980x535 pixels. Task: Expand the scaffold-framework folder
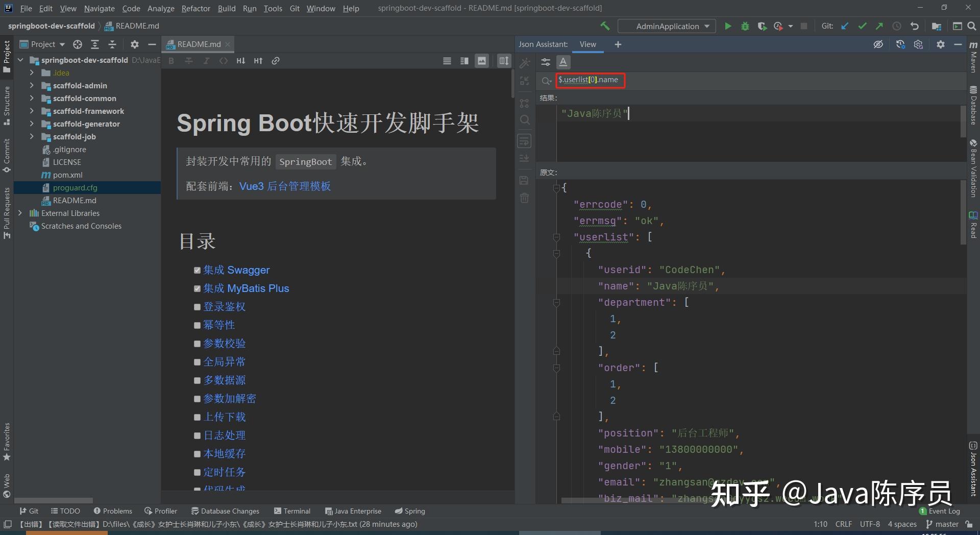32,111
